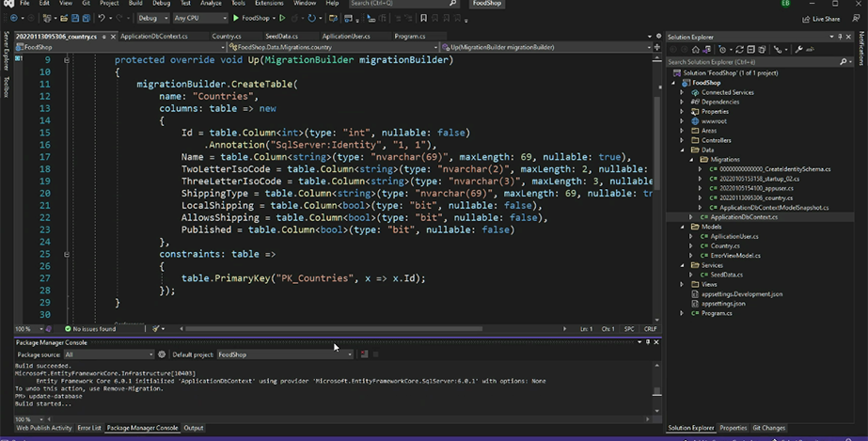Collapse all using Solution Explorer toolbar icon
This screenshot has height=441, width=868.
[750, 50]
